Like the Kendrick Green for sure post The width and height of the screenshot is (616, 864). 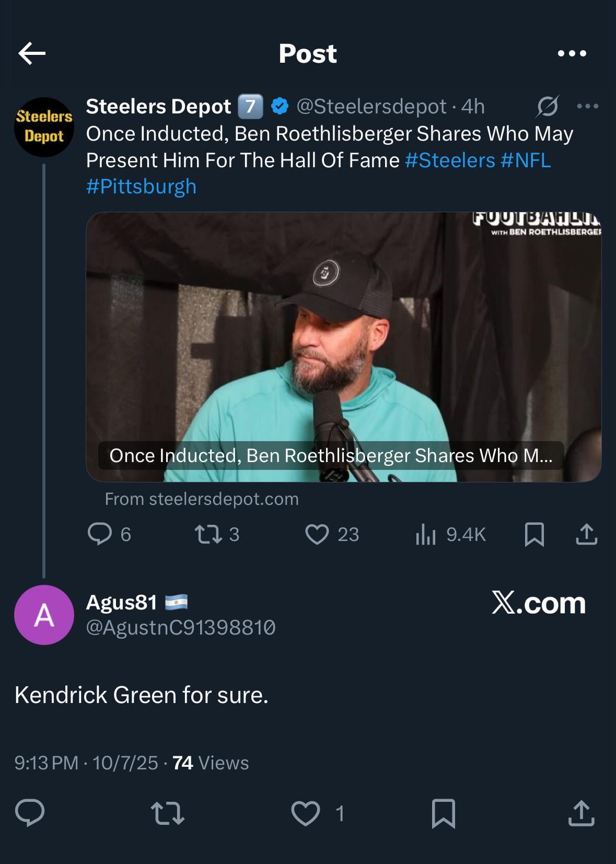[306, 813]
